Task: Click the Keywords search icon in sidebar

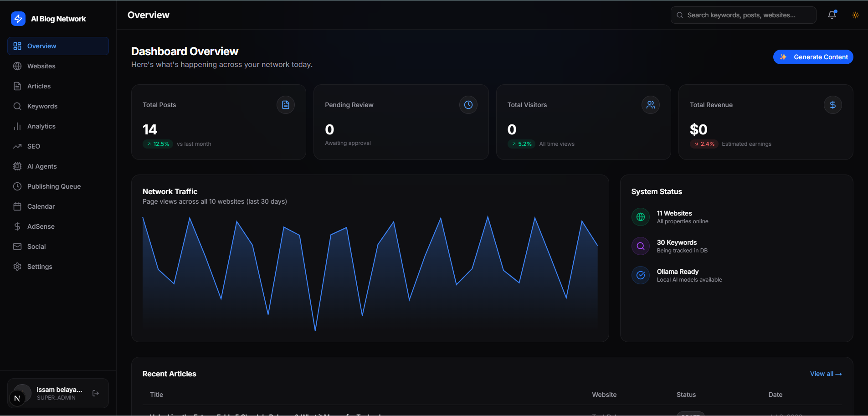Action: click(x=17, y=106)
